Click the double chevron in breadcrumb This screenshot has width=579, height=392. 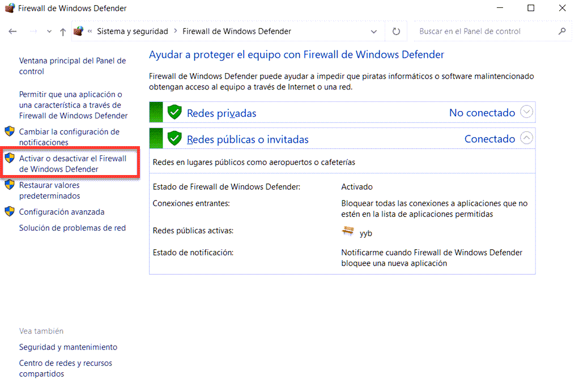tap(90, 31)
